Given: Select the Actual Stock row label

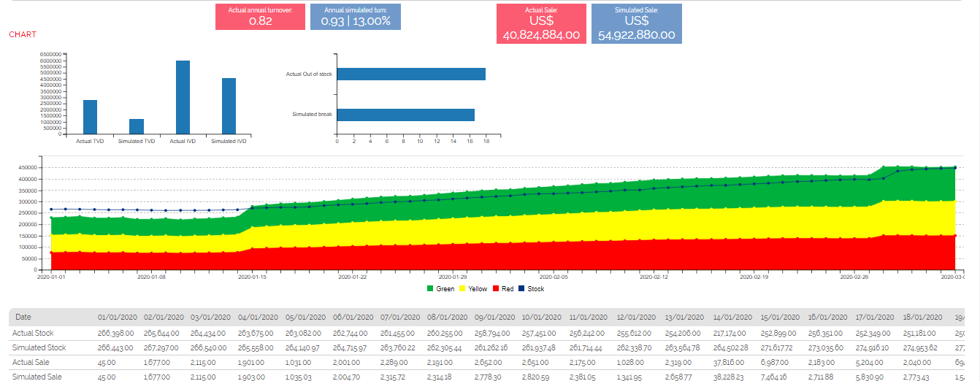Looking at the screenshot, I should click(x=34, y=333).
